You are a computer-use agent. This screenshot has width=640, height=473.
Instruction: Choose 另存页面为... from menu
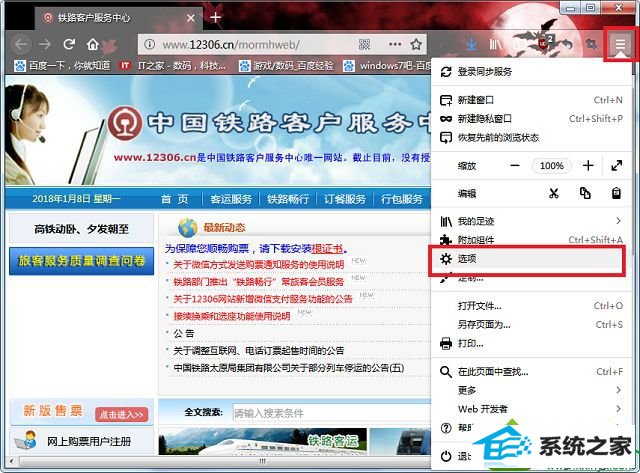pos(531,324)
